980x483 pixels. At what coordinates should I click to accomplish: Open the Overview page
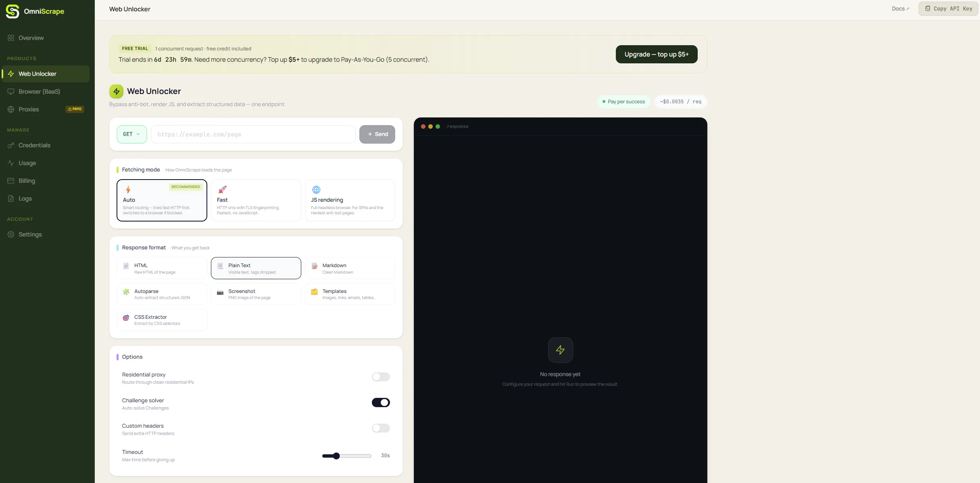pos(46,38)
